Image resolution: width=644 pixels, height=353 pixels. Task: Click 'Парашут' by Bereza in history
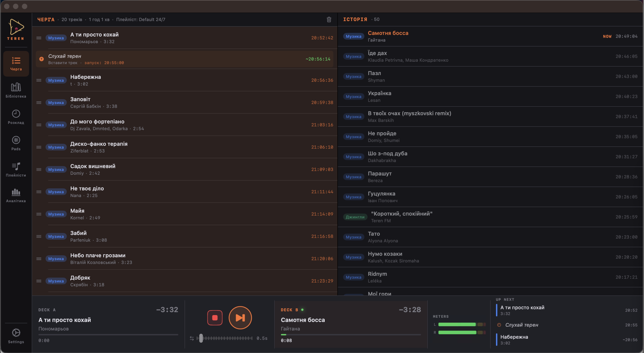pyautogui.click(x=490, y=177)
